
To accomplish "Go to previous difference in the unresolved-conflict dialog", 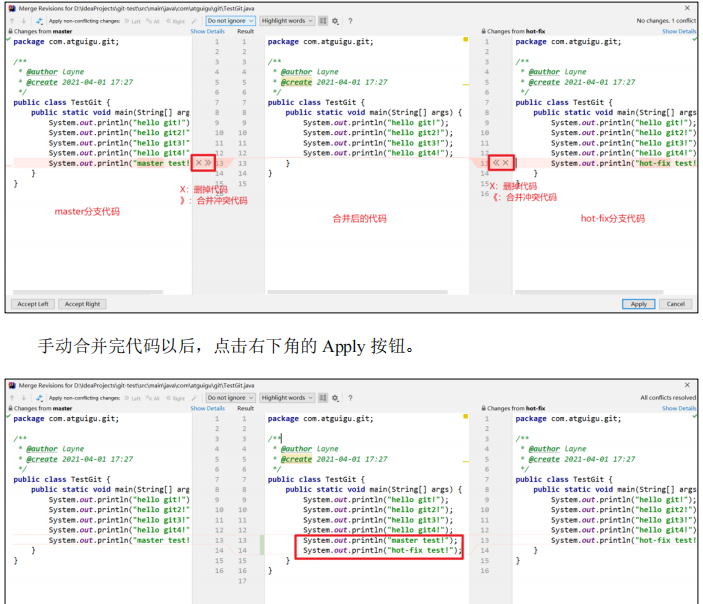I will point(12,21).
